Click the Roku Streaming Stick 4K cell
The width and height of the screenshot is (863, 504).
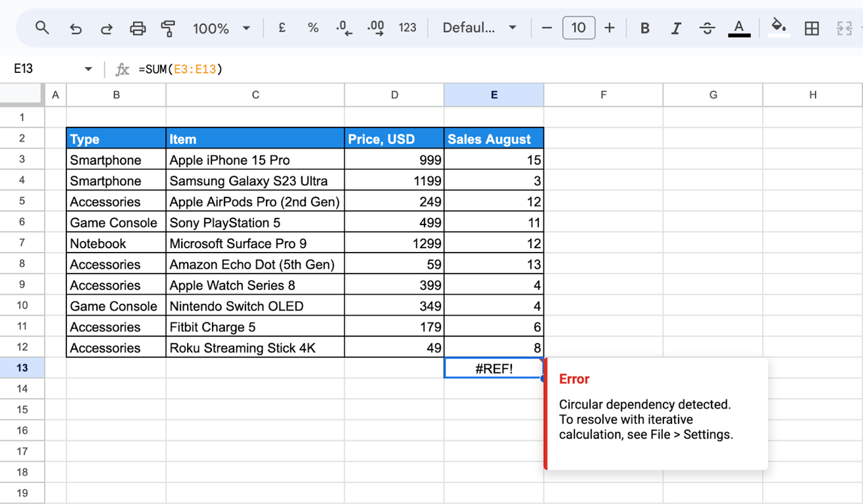tap(255, 348)
